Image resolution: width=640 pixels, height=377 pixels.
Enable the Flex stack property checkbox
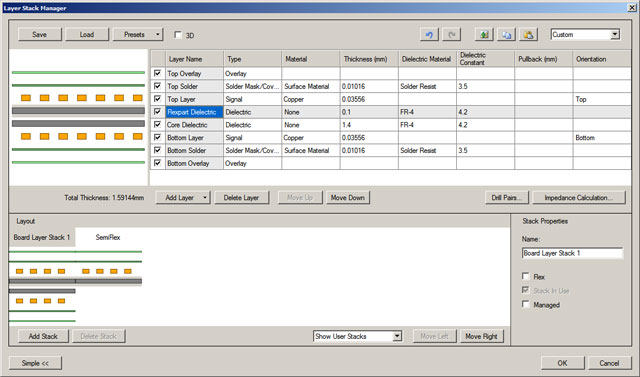tap(526, 276)
